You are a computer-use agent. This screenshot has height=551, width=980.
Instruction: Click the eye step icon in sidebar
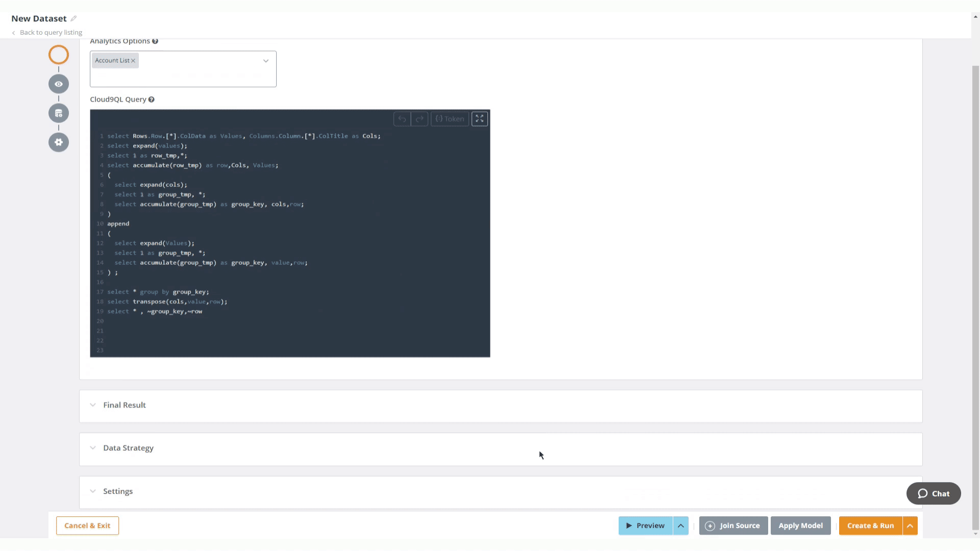tap(59, 84)
